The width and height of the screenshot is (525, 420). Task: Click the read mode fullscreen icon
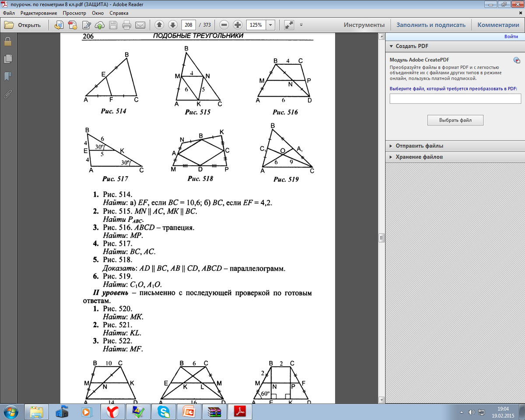click(289, 25)
